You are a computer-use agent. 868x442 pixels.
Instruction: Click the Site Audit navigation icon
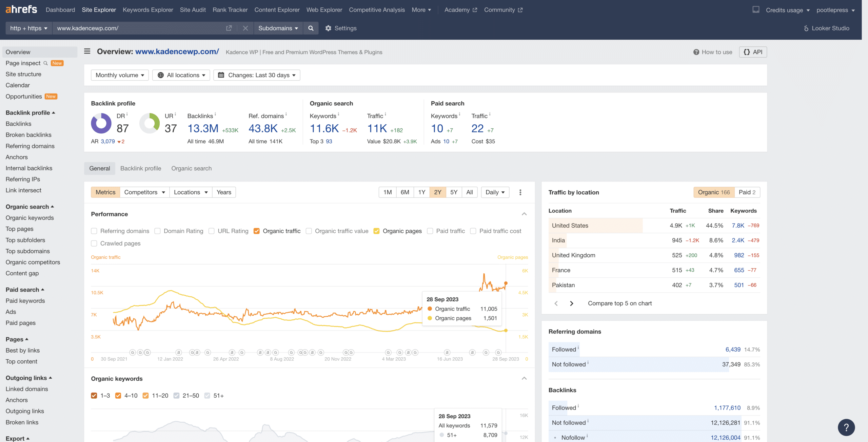192,9
